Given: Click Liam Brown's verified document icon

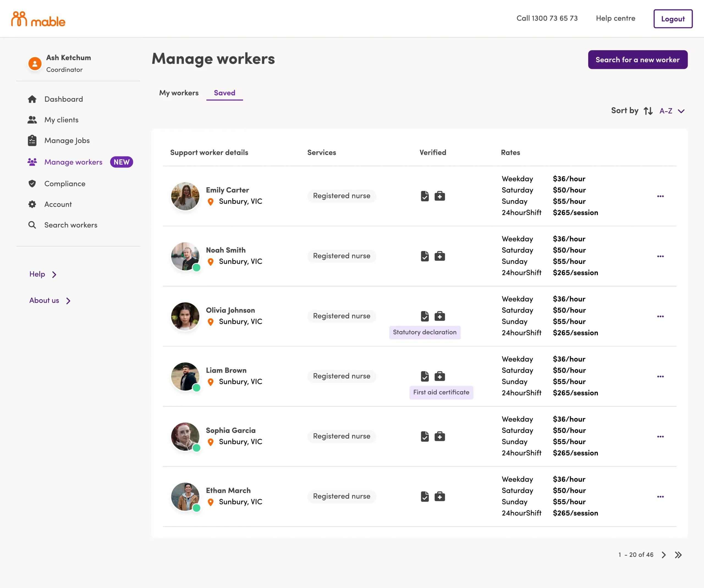Looking at the screenshot, I should coord(425,376).
